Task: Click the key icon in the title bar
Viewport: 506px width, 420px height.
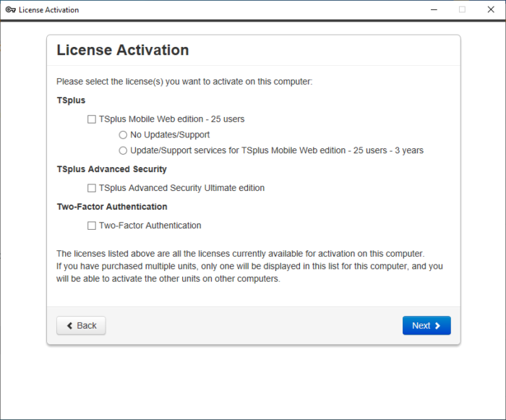Action: click(x=10, y=10)
